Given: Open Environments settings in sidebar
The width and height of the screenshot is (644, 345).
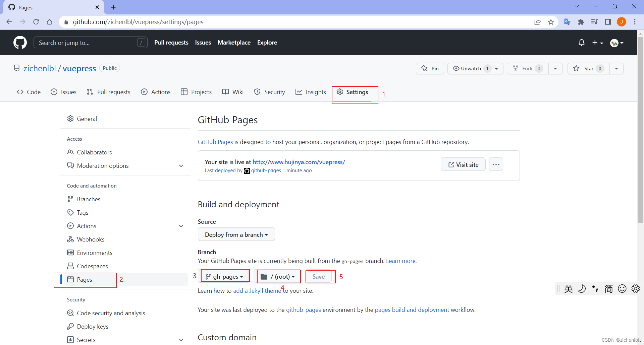Looking at the screenshot, I should click(x=124, y=253).
